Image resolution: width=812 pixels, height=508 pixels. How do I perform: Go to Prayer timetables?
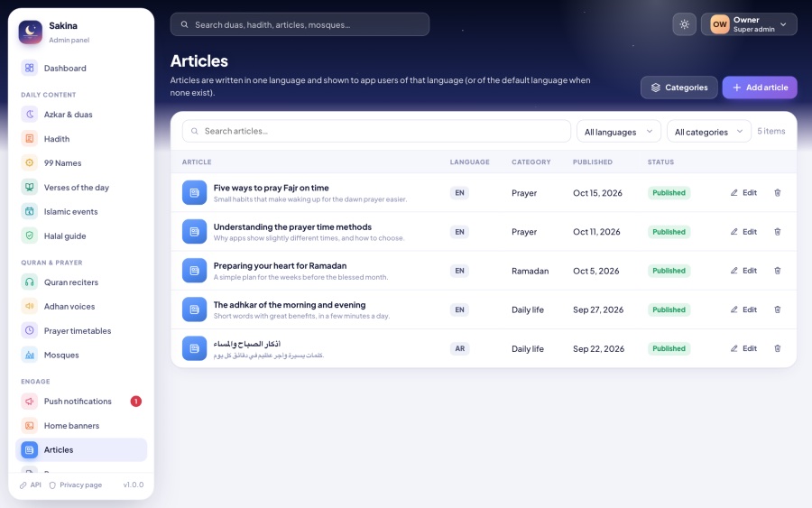81,330
